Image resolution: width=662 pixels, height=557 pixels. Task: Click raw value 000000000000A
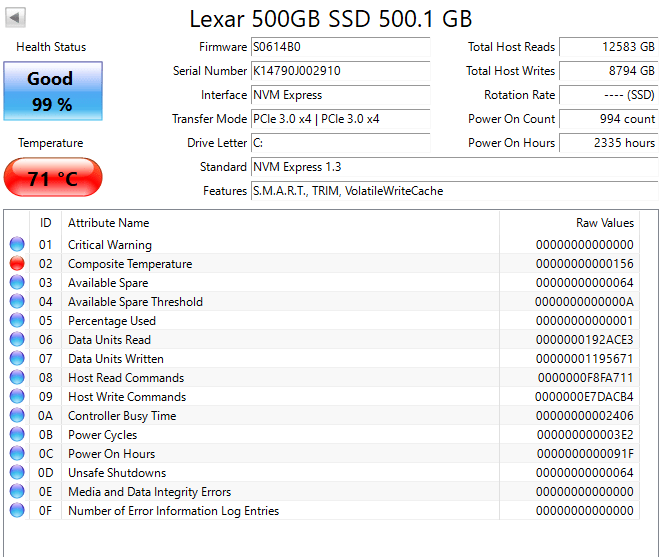(x=584, y=302)
